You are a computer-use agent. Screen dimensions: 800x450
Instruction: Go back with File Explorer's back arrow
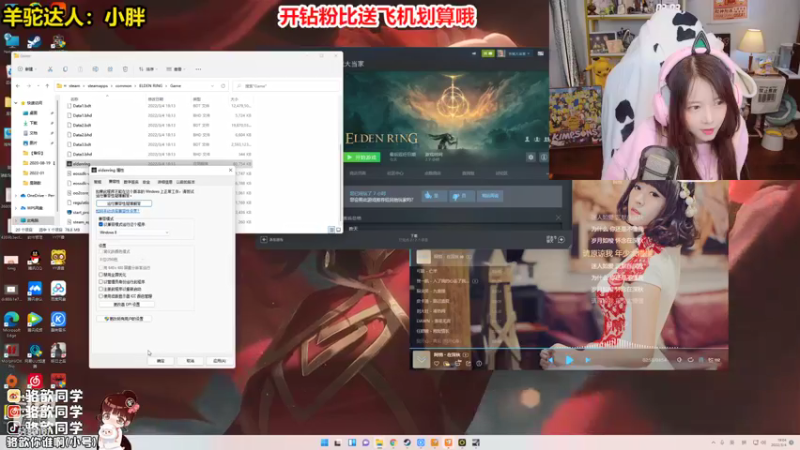(x=18, y=86)
